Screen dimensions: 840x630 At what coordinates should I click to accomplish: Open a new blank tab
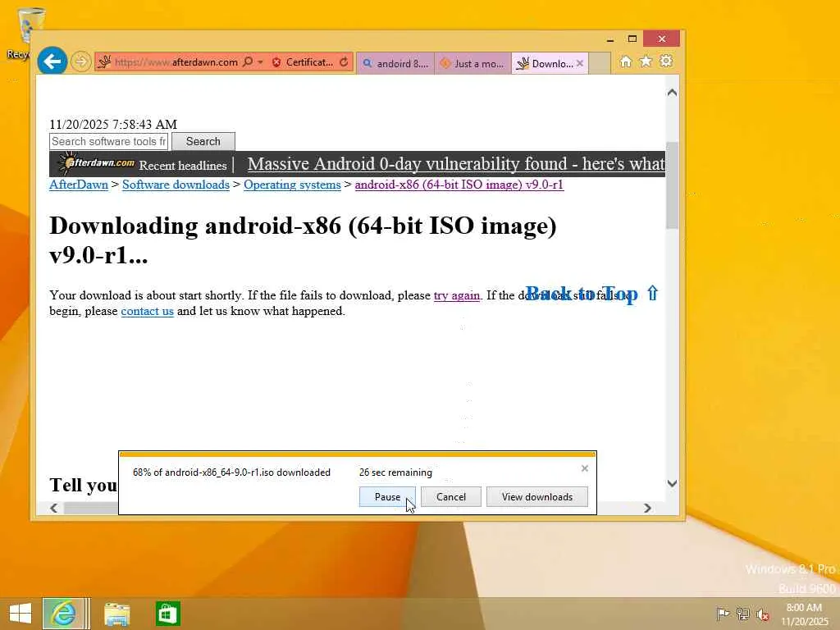pyautogui.click(x=600, y=64)
